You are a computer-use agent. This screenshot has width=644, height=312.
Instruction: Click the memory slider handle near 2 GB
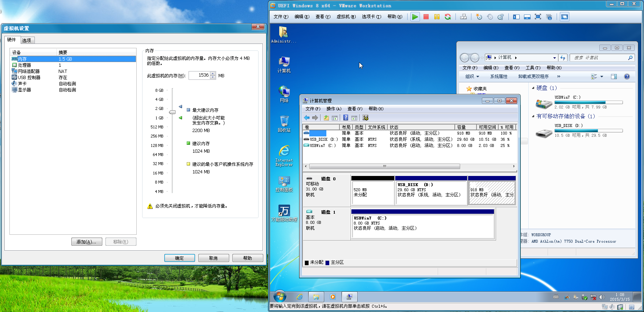[x=172, y=112]
